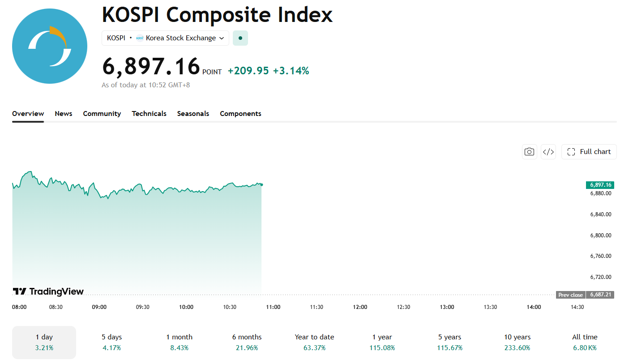Screen dimensions: 633x364
Task: Go to the Technicals tab
Action: pos(149,114)
